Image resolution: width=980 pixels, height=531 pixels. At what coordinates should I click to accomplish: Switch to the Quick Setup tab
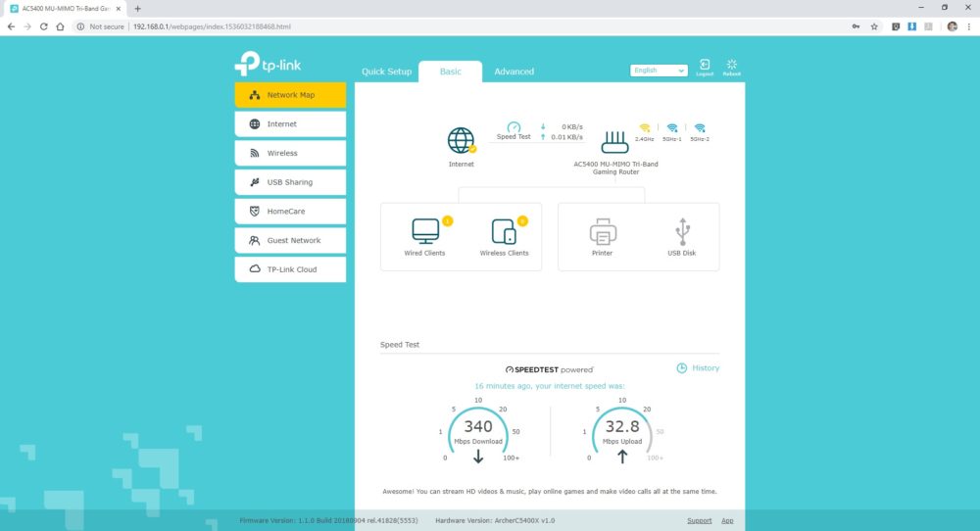[x=386, y=72]
